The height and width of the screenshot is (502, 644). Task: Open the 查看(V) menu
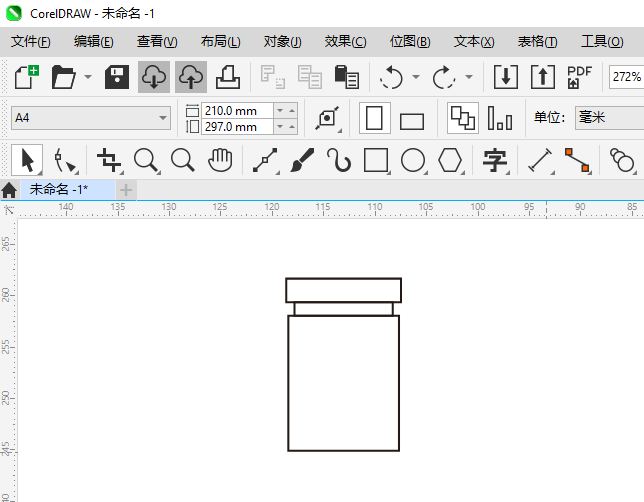click(157, 41)
